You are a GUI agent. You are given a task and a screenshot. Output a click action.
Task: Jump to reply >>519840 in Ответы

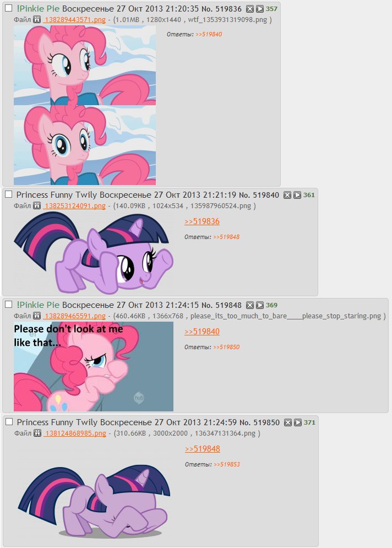tap(209, 34)
